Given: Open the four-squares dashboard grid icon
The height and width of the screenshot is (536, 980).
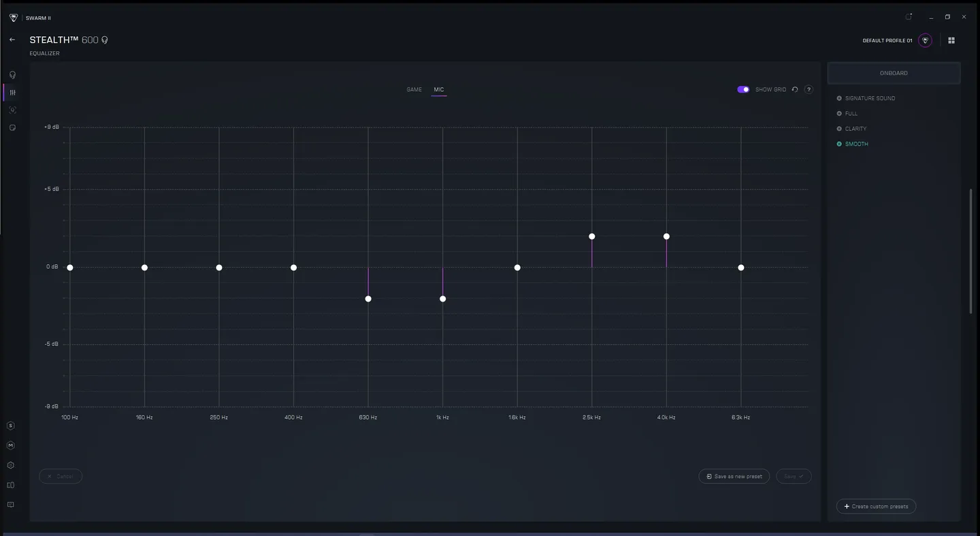Looking at the screenshot, I should coord(951,40).
